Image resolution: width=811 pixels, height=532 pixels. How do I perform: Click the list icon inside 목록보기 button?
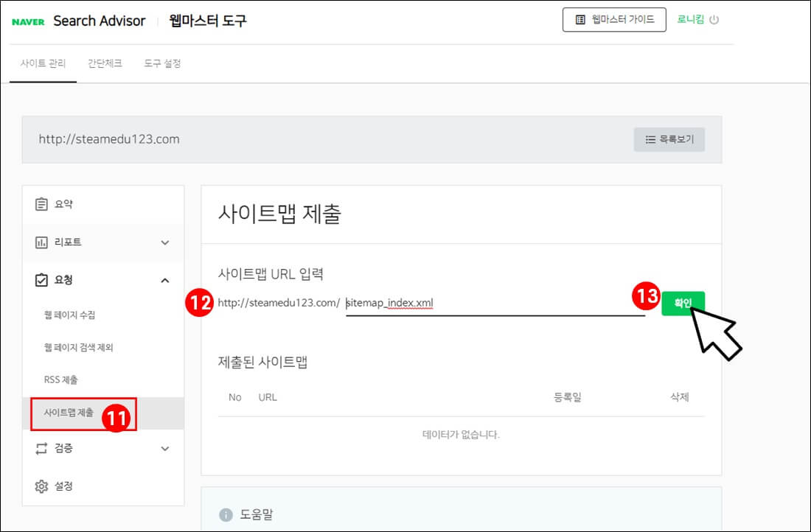pyautogui.click(x=650, y=139)
